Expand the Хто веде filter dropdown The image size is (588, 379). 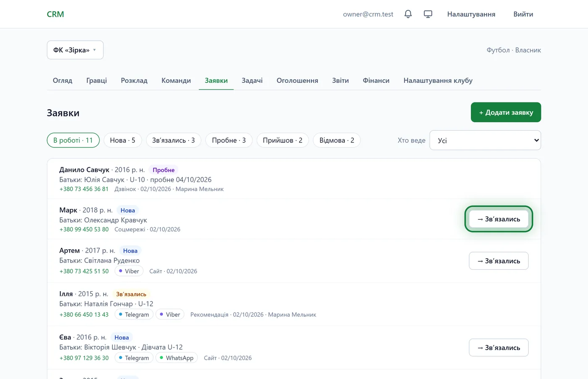point(485,140)
